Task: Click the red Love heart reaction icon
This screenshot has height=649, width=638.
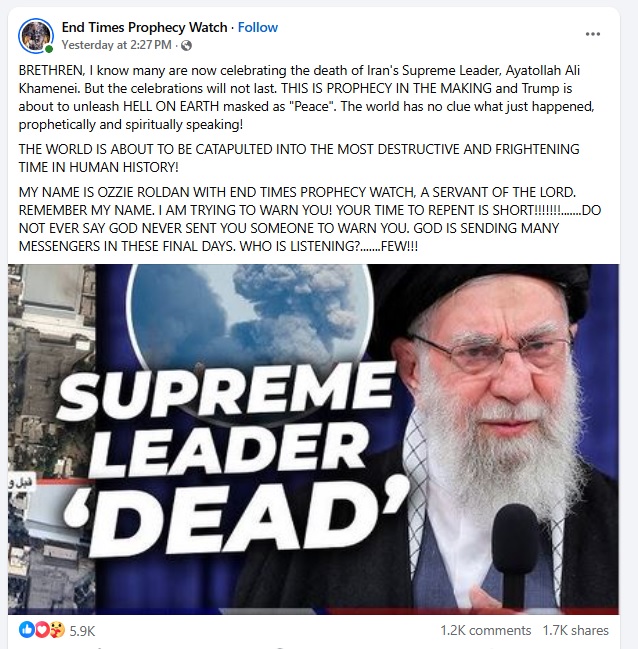Action: pyautogui.click(x=41, y=630)
